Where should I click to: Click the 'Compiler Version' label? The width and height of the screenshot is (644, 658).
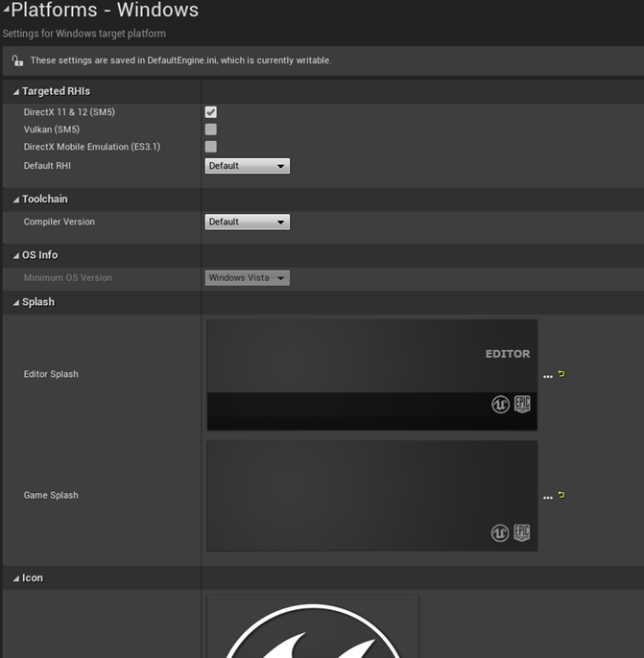coord(60,222)
